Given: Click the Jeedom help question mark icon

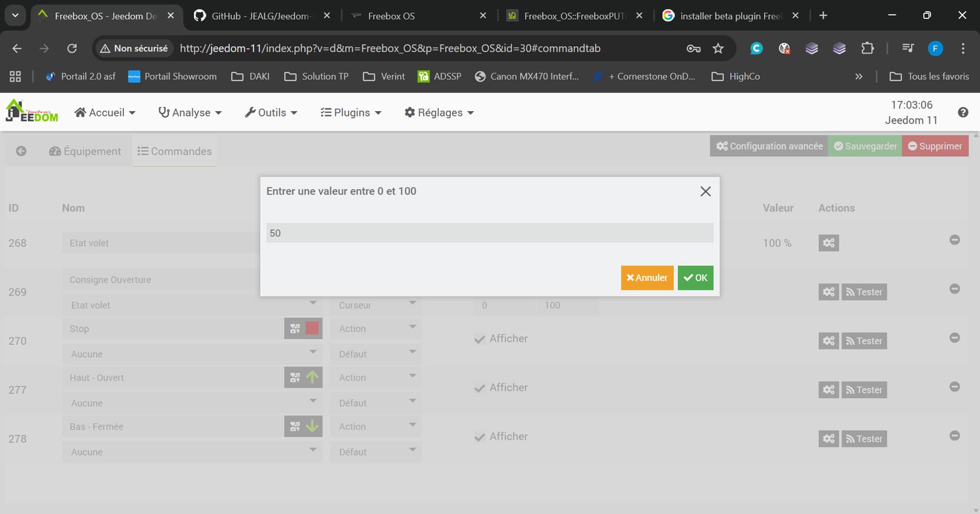Looking at the screenshot, I should [963, 113].
